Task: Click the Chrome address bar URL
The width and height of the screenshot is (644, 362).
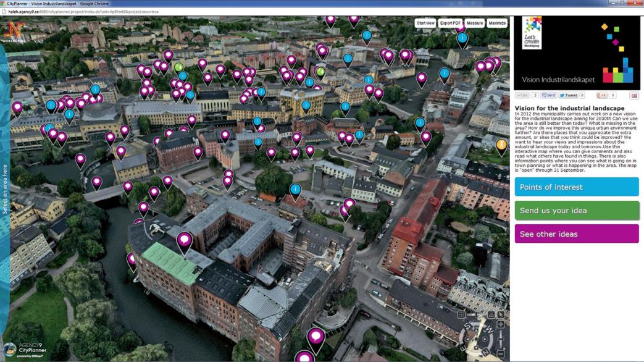Action: tap(83, 12)
